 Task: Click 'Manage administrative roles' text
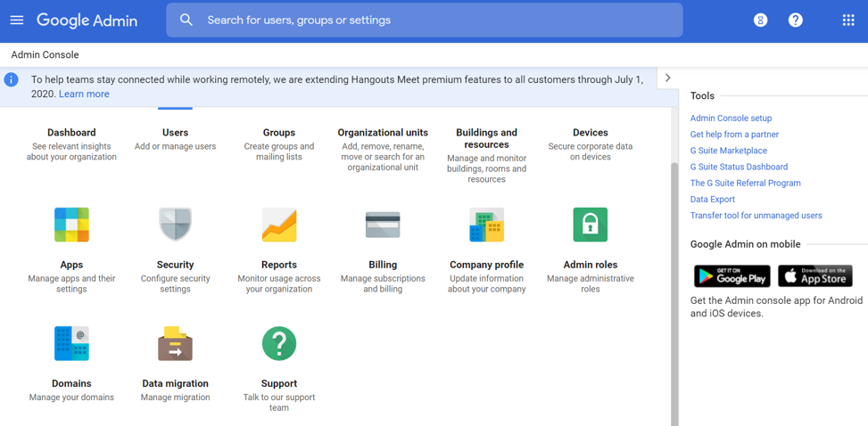tap(590, 283)
